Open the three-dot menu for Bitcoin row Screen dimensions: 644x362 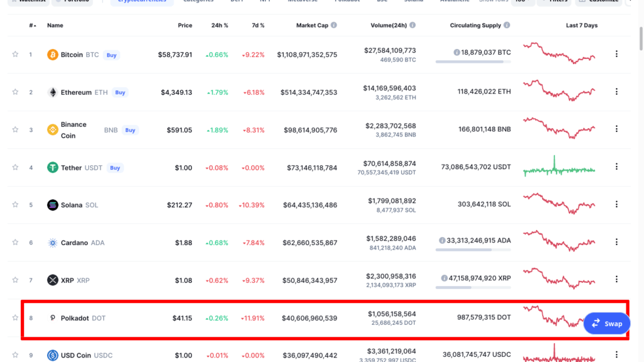pos(616,54)
